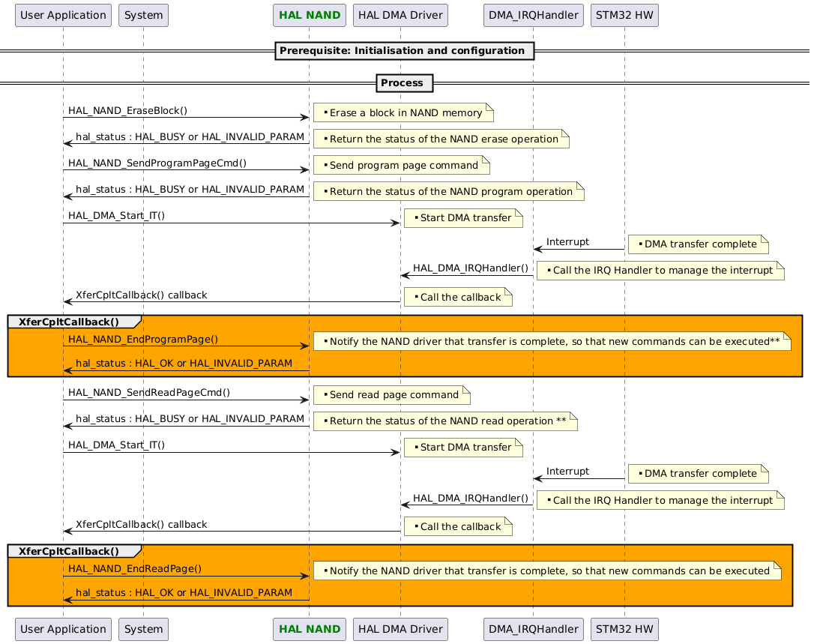Viewport: 814px width, 644px height.
Task: Select the 'Send program page command' note
Action: [401, 165]
